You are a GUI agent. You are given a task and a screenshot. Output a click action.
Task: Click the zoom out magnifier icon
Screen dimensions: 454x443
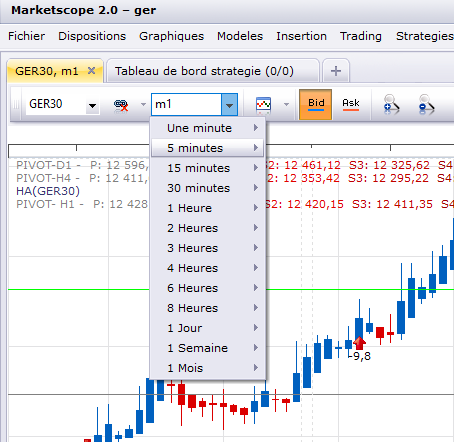tap(426, 104)
